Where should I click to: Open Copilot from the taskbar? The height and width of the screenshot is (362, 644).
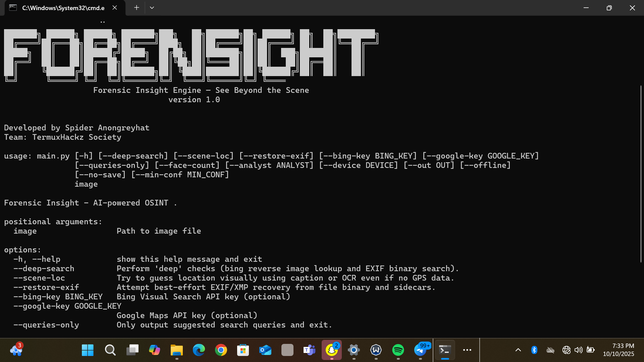point(154,350)
